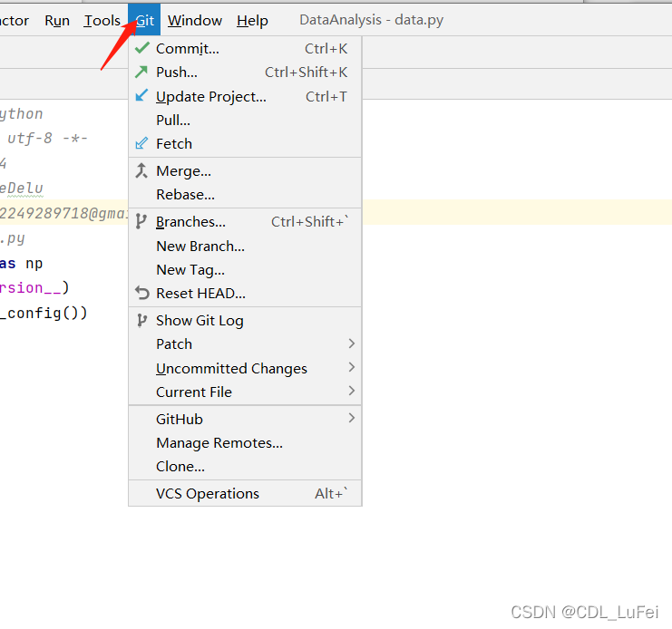
Task: Open Uncommitted Changes submenu item
Action: coord(245,368)
